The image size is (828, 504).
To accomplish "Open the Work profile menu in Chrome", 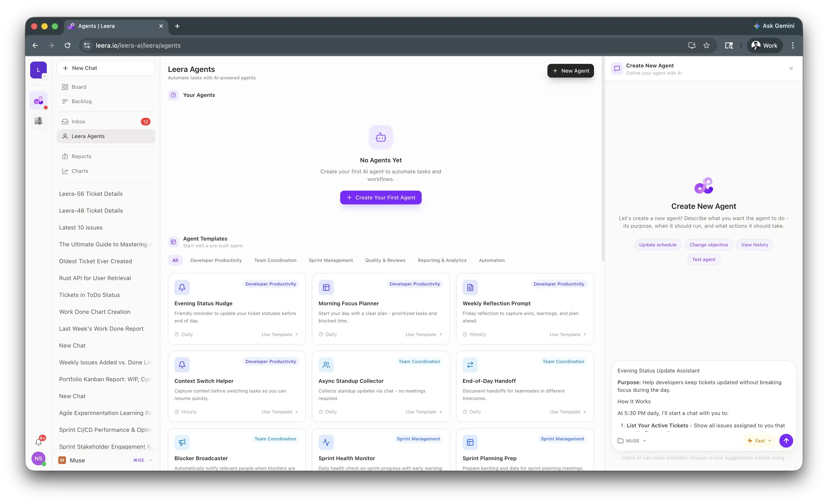I will (x=765, y=45).
